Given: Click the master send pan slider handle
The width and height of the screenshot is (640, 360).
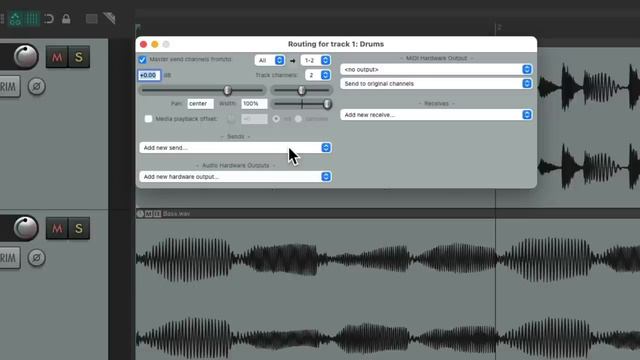Looking at the screenshot, I should [x=302, y=90].
